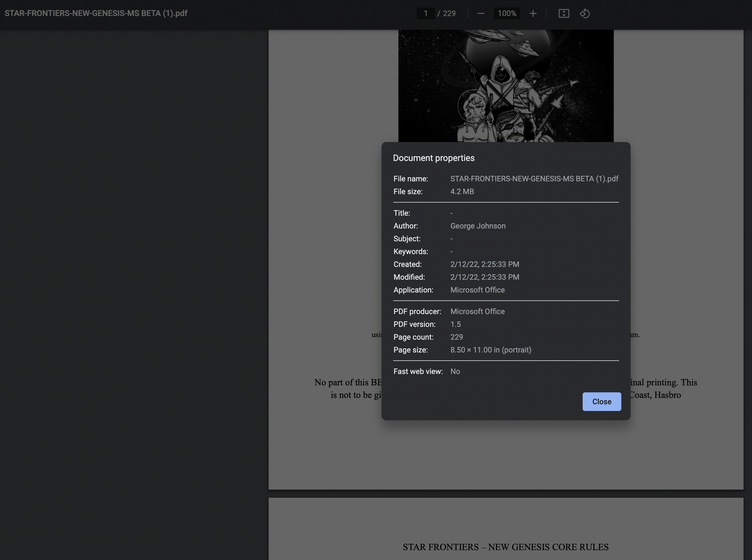Click the zoom out minus icon
This screenshot has width=752, height=560.
[480, 14]
